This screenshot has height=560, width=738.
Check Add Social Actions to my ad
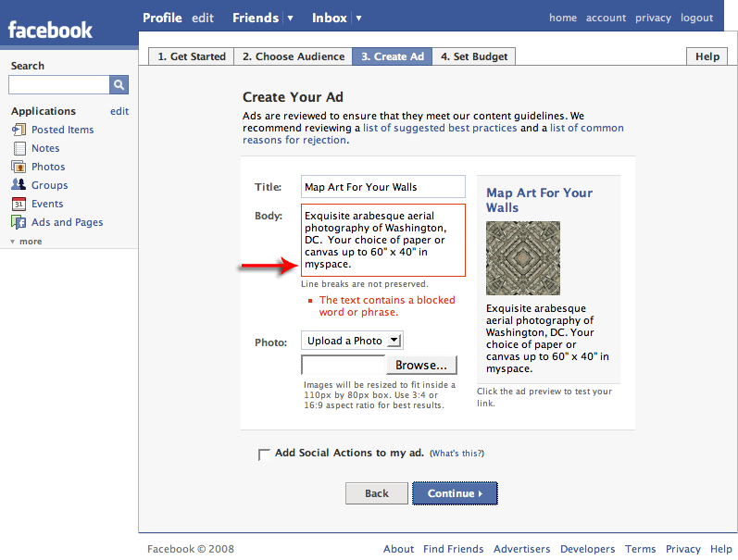[264, 454]
